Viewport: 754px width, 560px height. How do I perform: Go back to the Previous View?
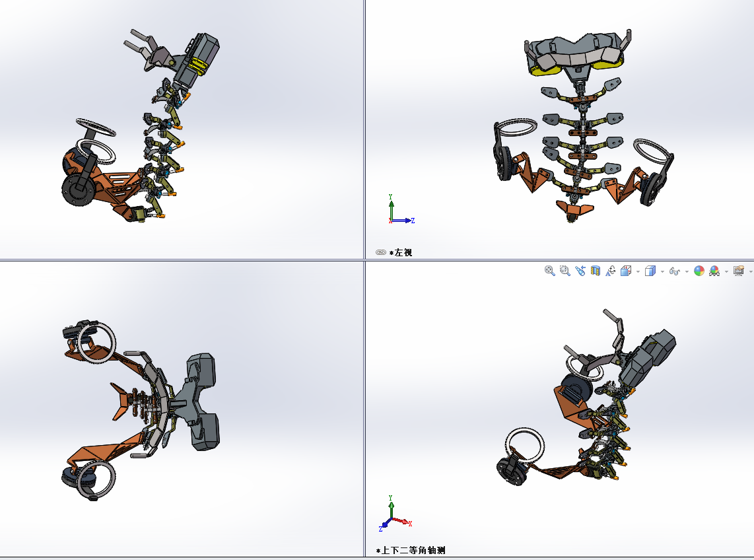point(580,271)
